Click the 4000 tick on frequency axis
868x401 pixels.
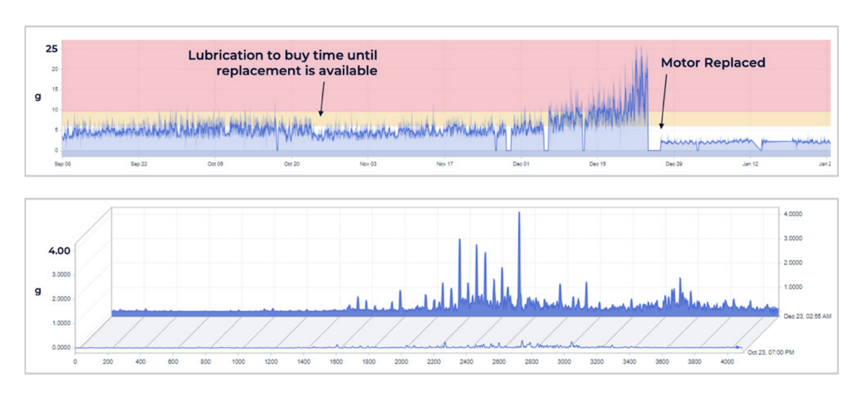point(726,361)
